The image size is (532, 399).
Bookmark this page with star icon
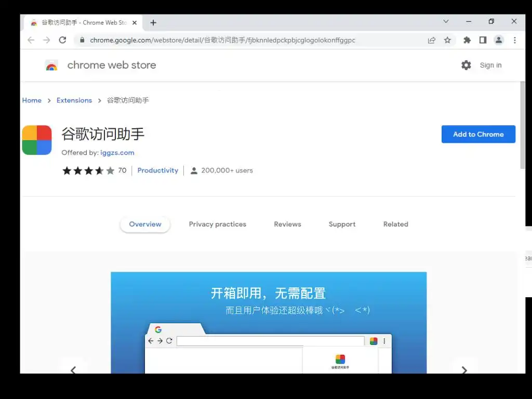tap(447, 40)
